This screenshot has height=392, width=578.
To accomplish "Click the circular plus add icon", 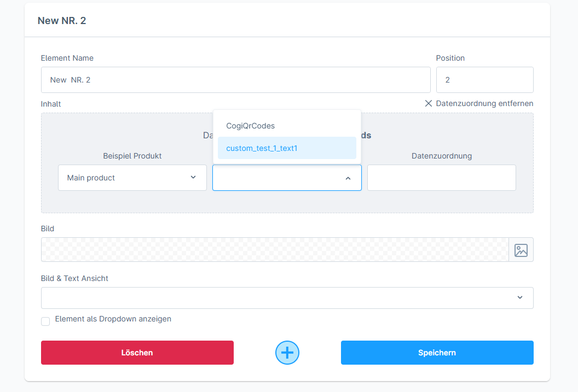I will (287, 353).
